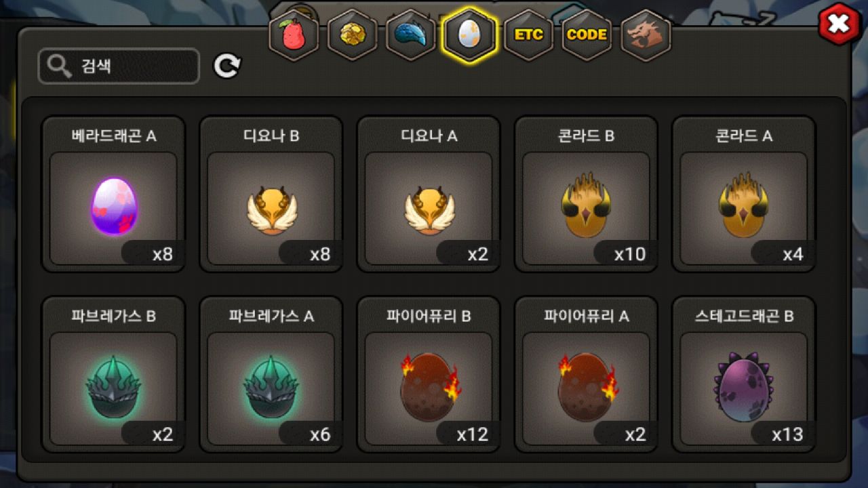Screen dimensions: 868x488
Task: Select the 디요나 B winged egg
Action: coord(271,195)
